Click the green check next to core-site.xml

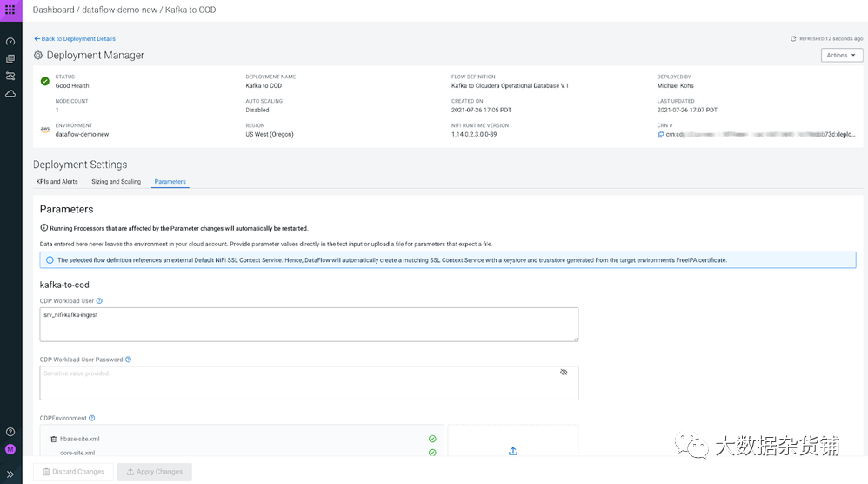pos(432,453)
